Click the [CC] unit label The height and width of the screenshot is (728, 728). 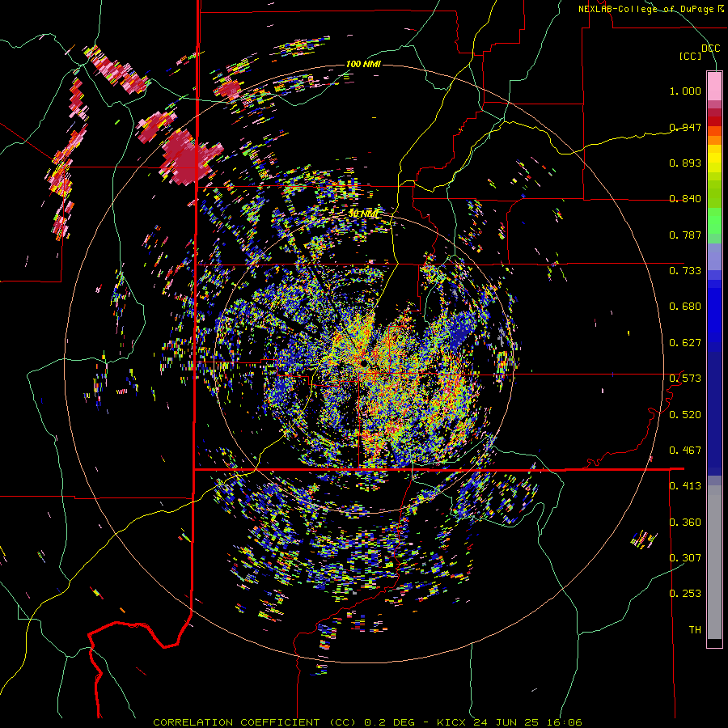click(x=690, y=56)
